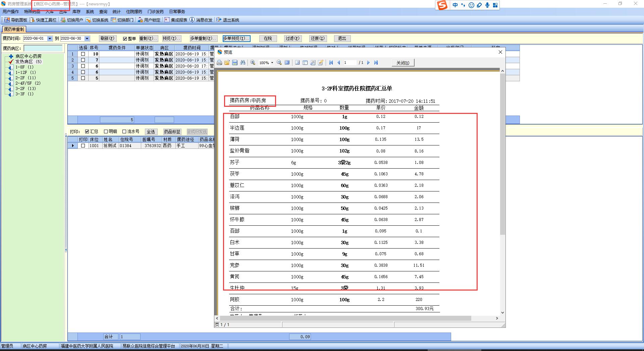644x351 pixels.
Task: Enable the 明细 print checkbox
Action: [x=106, y=132]
